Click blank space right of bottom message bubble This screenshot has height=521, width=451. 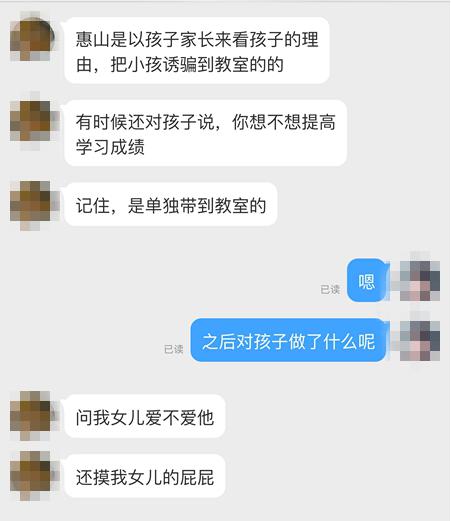click(x=333, y=476)
